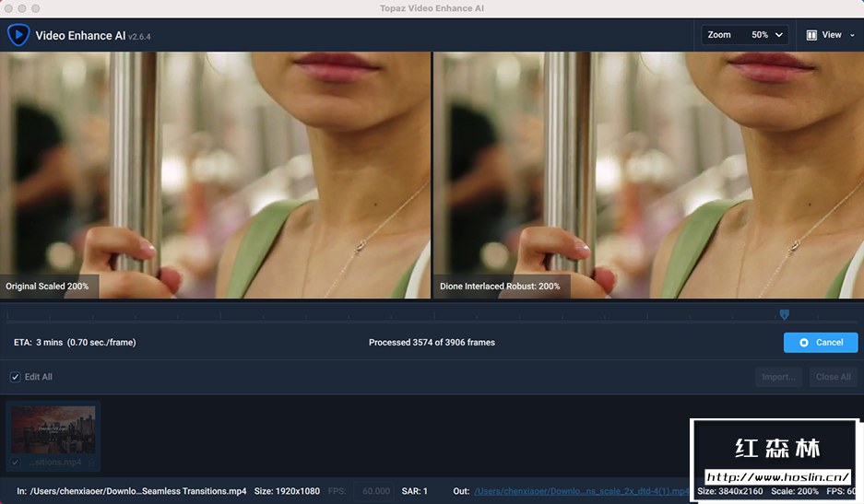Click the Topaz Video Enhance AI window title
864x504 pixels.
pyautogui.click(x=432, y=8)
